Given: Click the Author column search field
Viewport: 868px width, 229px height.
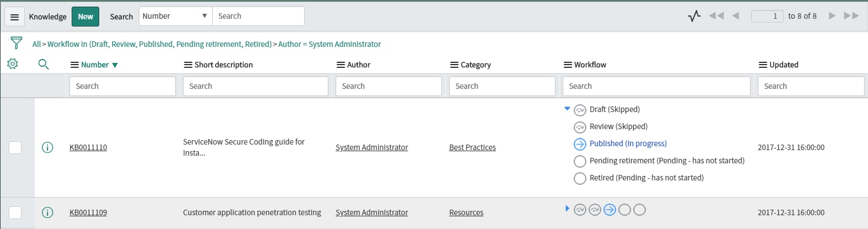Looking at the screenshot, I should pyautogui.click(x=389, y=86).
